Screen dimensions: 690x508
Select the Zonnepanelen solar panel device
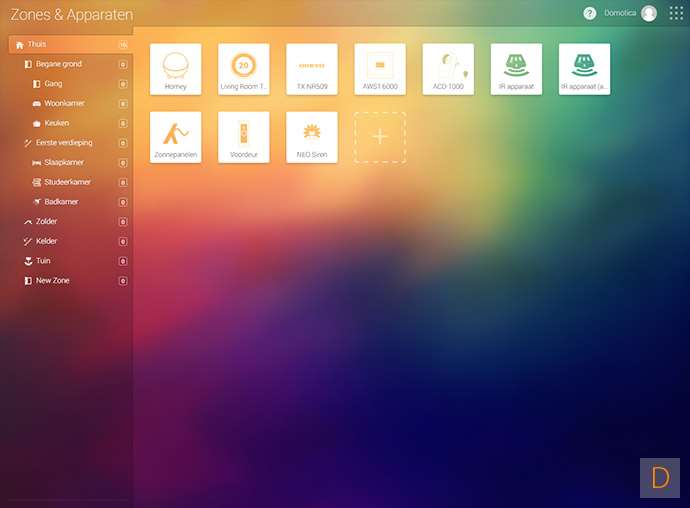(175, 137)
